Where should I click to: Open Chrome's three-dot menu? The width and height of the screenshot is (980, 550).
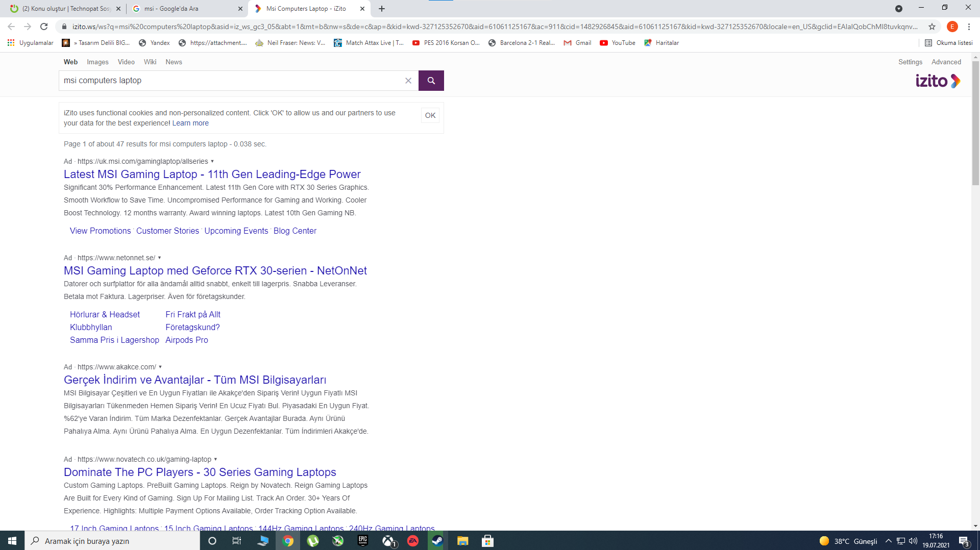969,27
